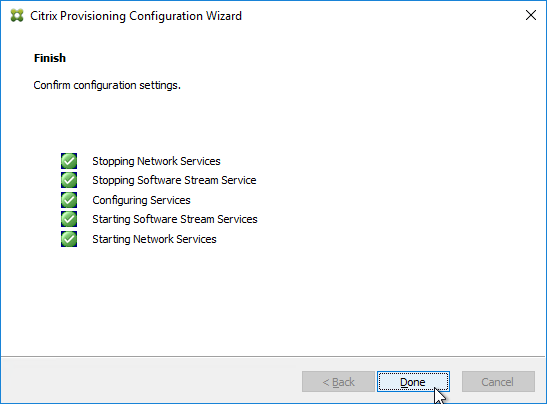This screenshot has height=404, width=547.
Task: Click the check icon for Starting Software Stream Services
Action: (69, 219)
